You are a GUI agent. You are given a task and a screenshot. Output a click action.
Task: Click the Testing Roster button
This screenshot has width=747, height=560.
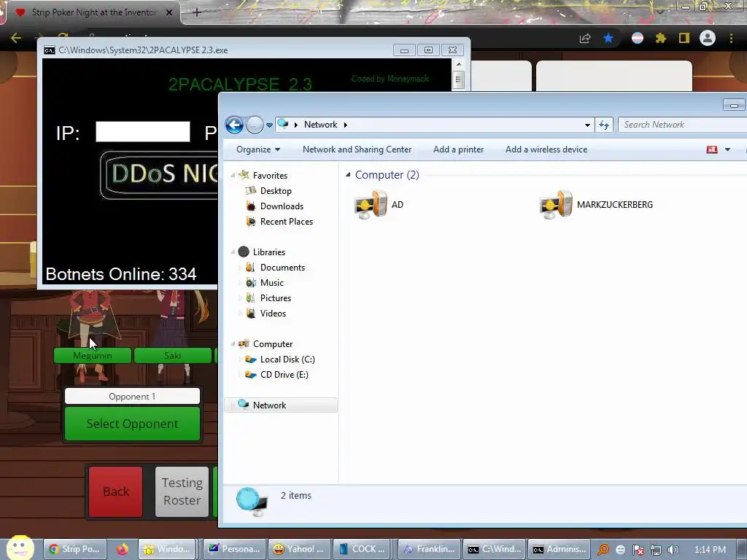[182, 491]
